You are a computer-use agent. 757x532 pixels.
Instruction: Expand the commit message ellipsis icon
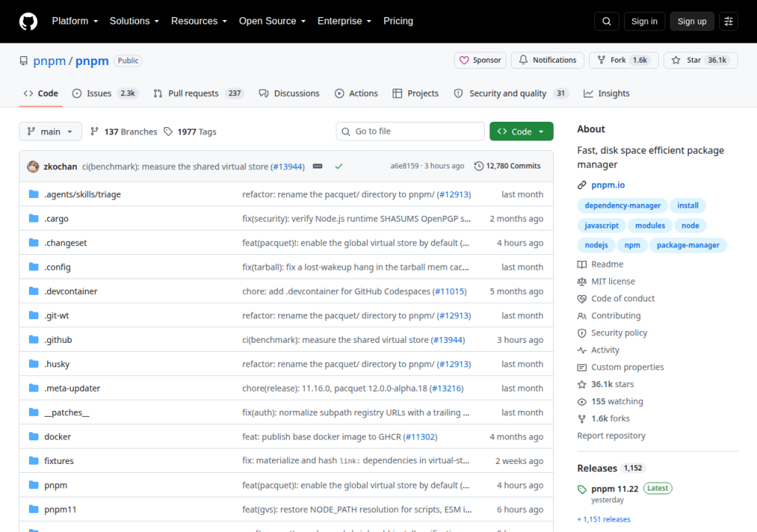(x=317, y=166)
